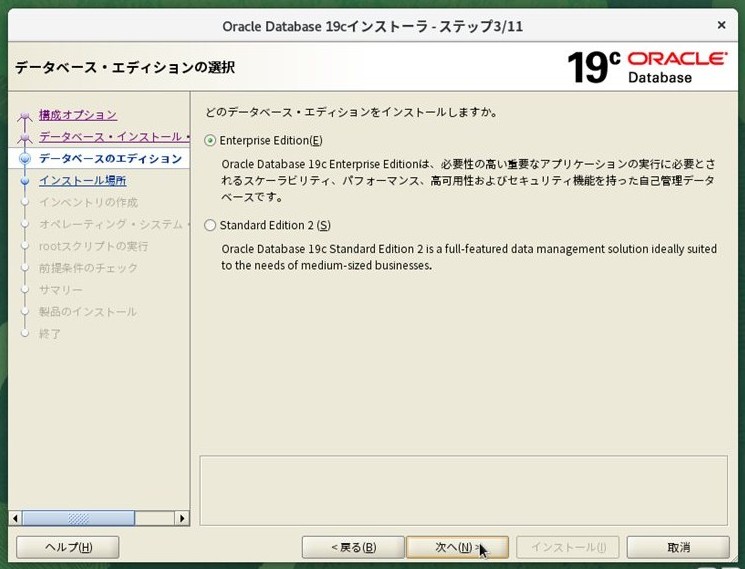The image size is (745, 569).
Task: Click the Standard Edition 2 description text
Action: pos(469,257)
